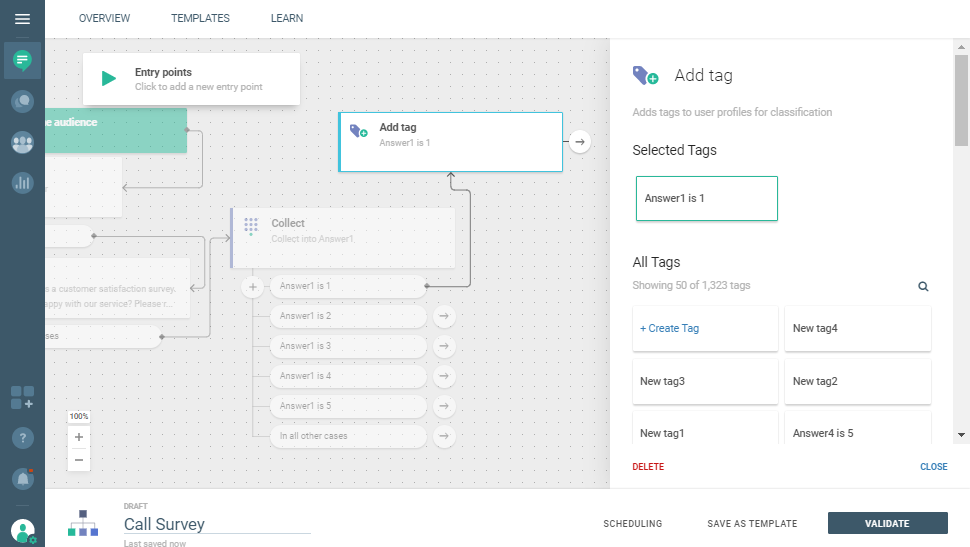Open the analytics bar chart sidebar icon
This screenshot has height=547, width=970.
point(22,183)
